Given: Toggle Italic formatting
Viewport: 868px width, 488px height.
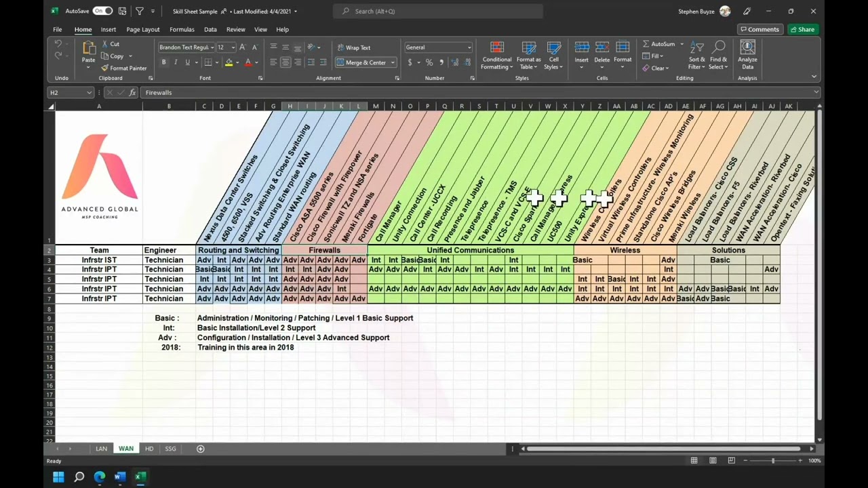Looking at the screenshot, I should pos(176,62).
